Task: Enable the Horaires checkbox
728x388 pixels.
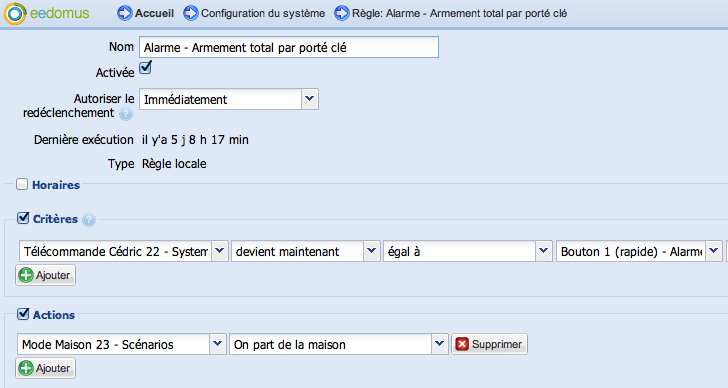Action: point(22,184)
